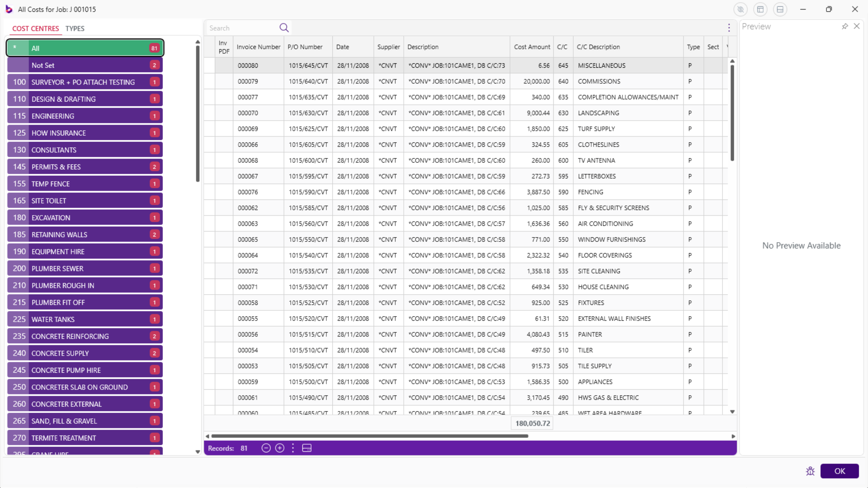
Task: Switch to the TYPES tab
Action: tap(75, 28)
